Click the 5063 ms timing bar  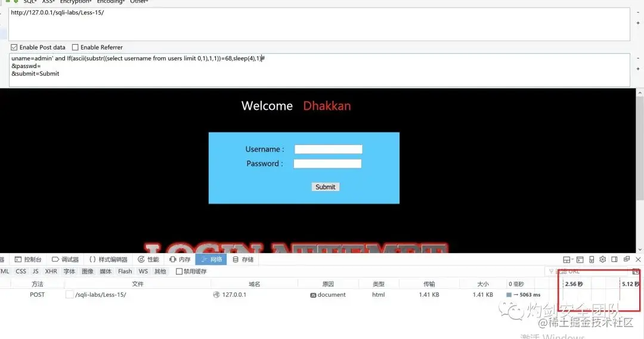524,295
